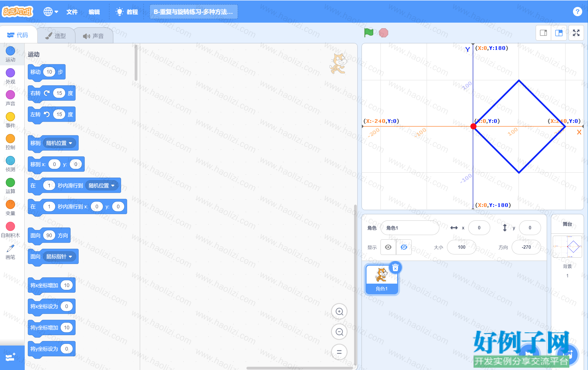Click the add extension button
The image size is (588, 370).
(x=12, y=357)
